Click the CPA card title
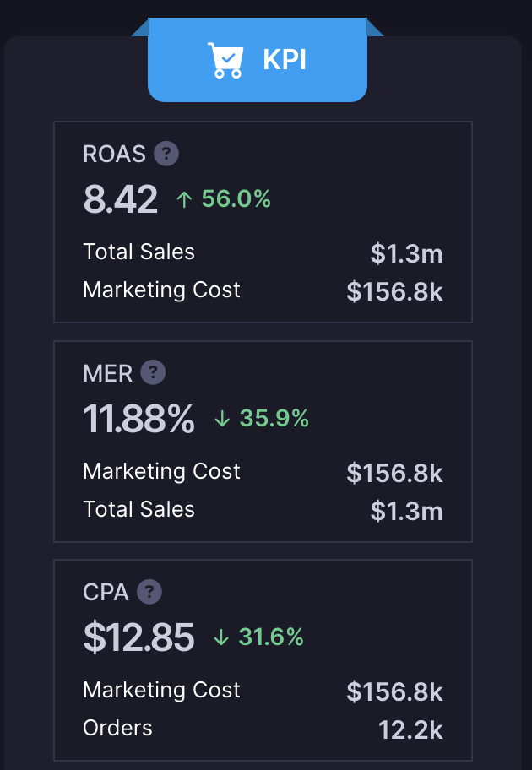 click(106, 592)
